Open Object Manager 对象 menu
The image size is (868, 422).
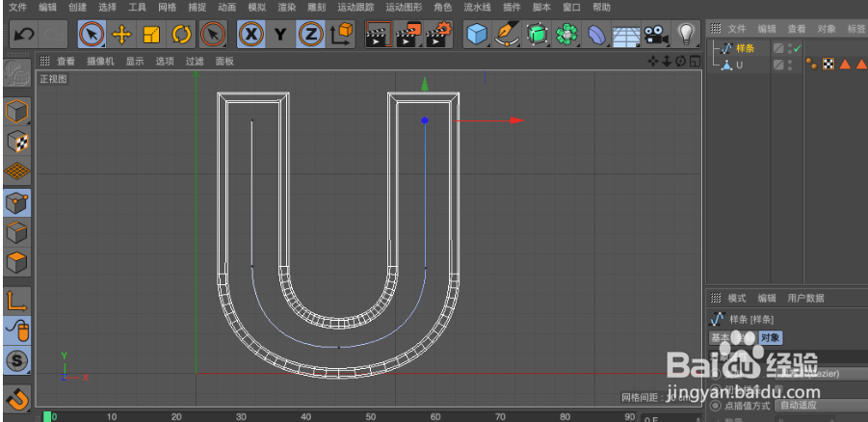(827, 29)
